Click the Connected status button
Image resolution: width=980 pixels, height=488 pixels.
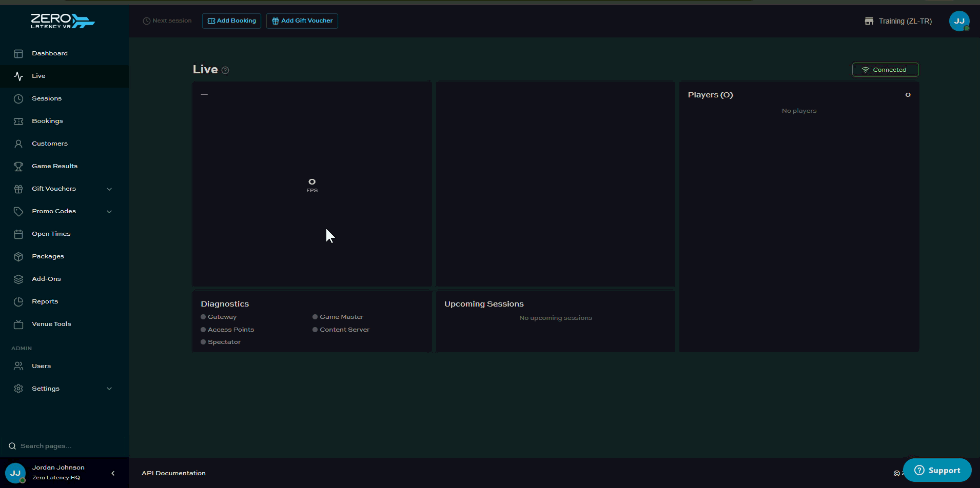click(885, 70)
